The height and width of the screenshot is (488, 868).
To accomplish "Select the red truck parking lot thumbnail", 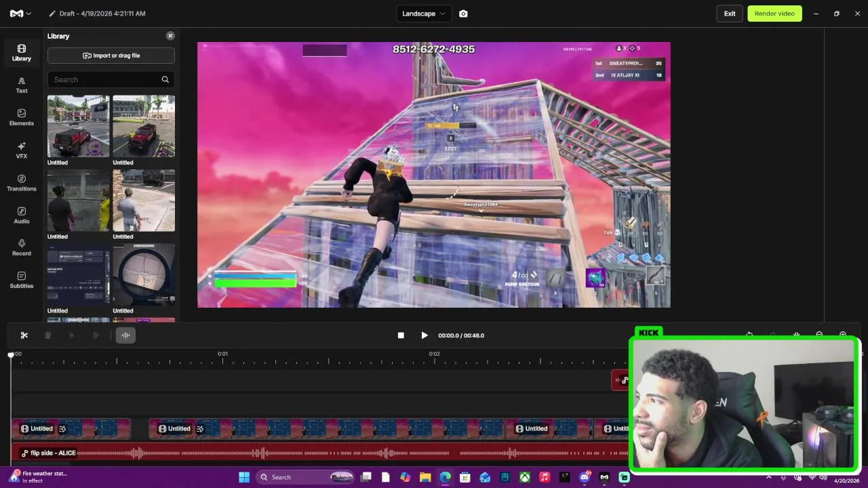I will tap(144, 126).
